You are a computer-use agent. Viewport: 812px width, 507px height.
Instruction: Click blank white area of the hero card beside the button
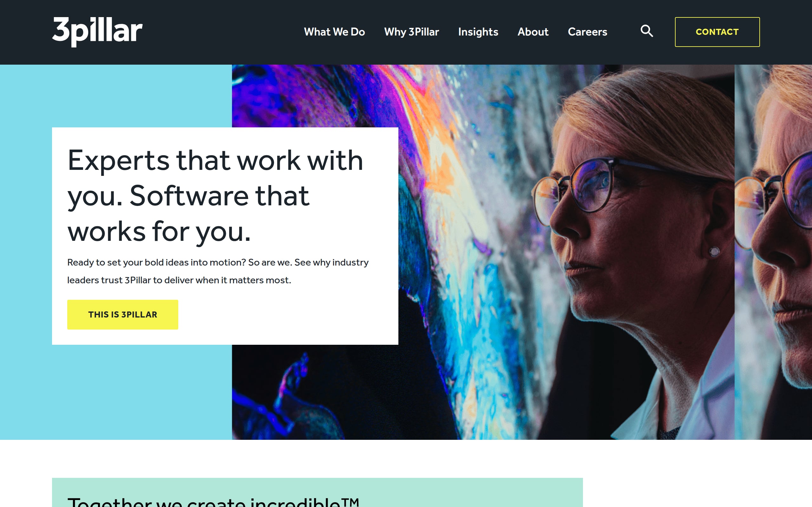(285, 315)
